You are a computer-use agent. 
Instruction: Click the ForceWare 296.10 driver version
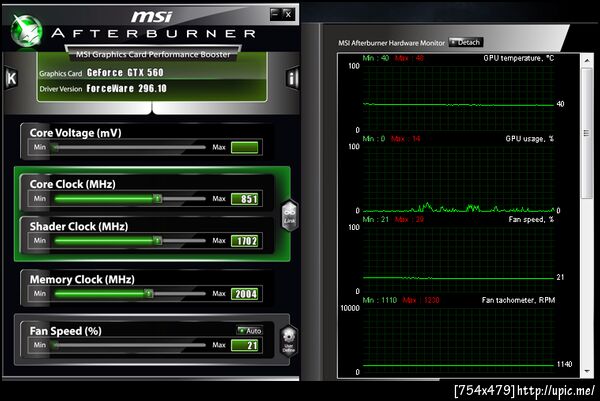tap(127, 88)
